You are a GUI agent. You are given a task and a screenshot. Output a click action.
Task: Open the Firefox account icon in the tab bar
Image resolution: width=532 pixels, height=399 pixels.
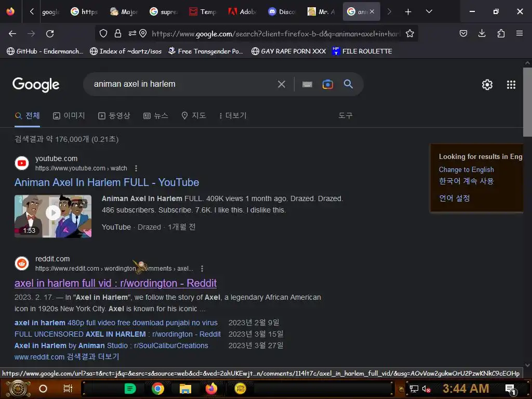[10, 11]
